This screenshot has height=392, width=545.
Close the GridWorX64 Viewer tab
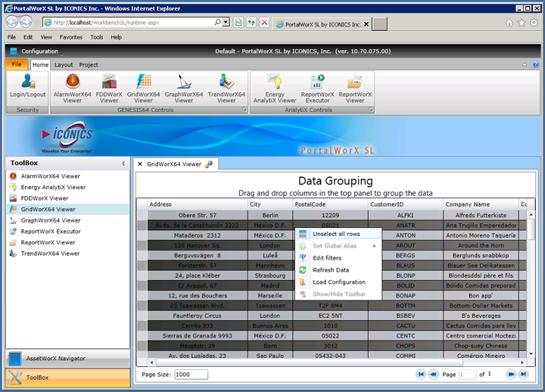click(140, 164)
